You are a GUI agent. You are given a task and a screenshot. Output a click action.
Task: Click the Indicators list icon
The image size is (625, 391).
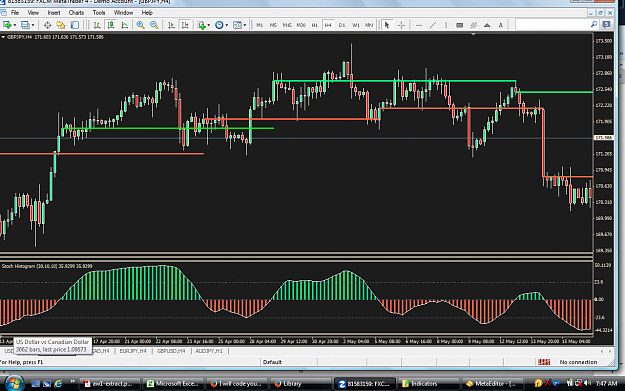point(202,25)
